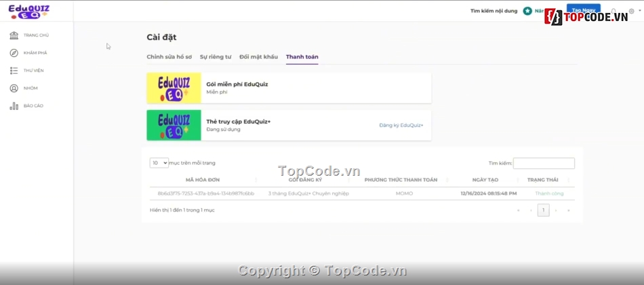Click invoice ID 8b6d3f75-7253-437a-b9a4-134b987fc6bb
The height and width of the screenshot is (285, 644).
(x=206, y=193)
